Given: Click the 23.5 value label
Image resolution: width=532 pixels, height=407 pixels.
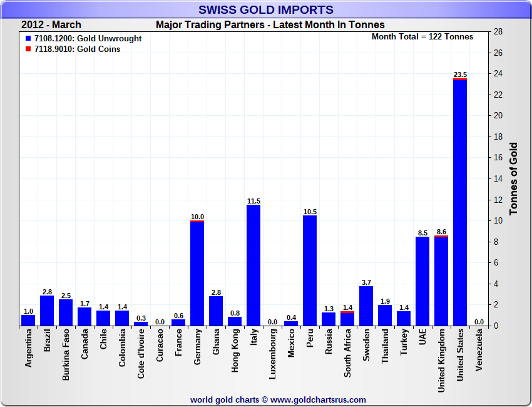Looking at the screenshot, I should 460,75.
